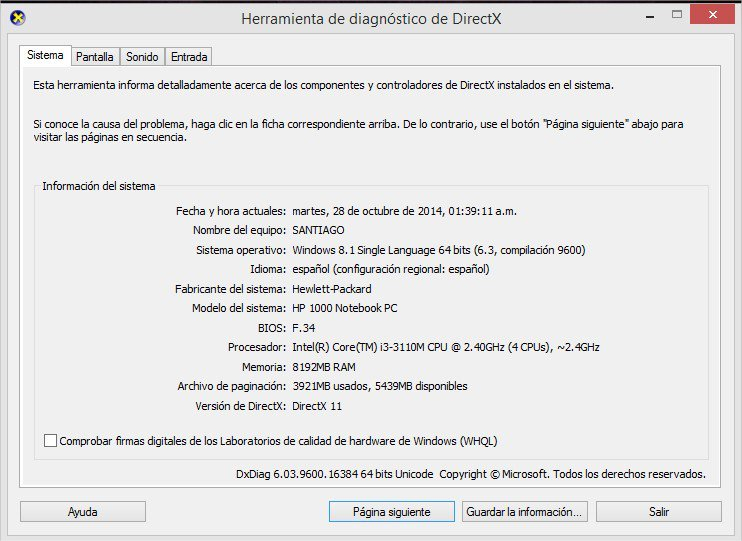Click the BIOS value F.34
Screen dimensions: 742x541
(x=303, y=328)
